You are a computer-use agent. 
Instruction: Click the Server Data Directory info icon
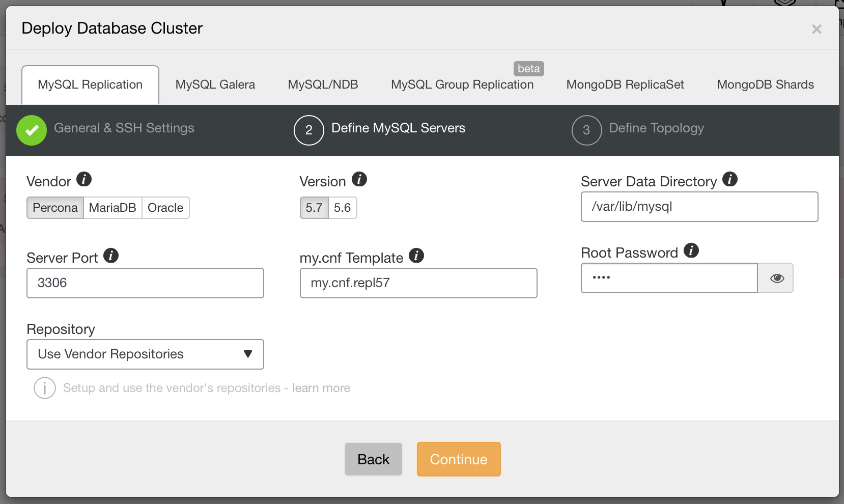pyautogui.click(x=730, y=179)
